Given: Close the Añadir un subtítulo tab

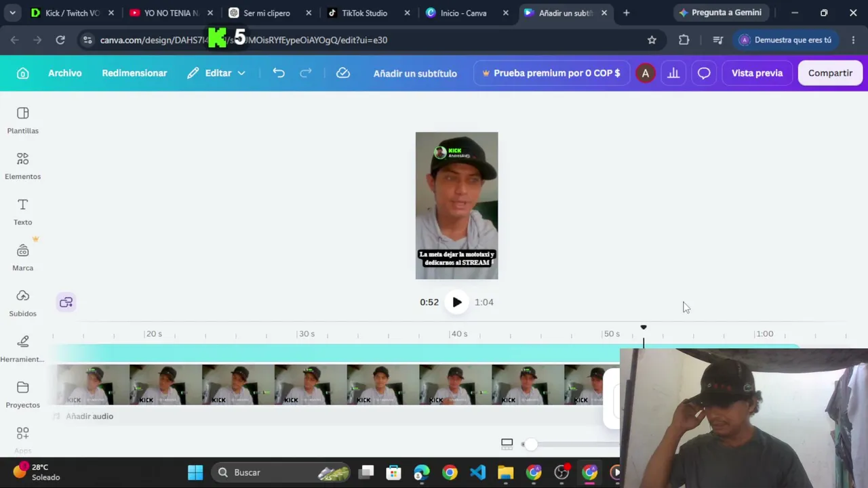Looking at the screenshot, I should 604,13.
